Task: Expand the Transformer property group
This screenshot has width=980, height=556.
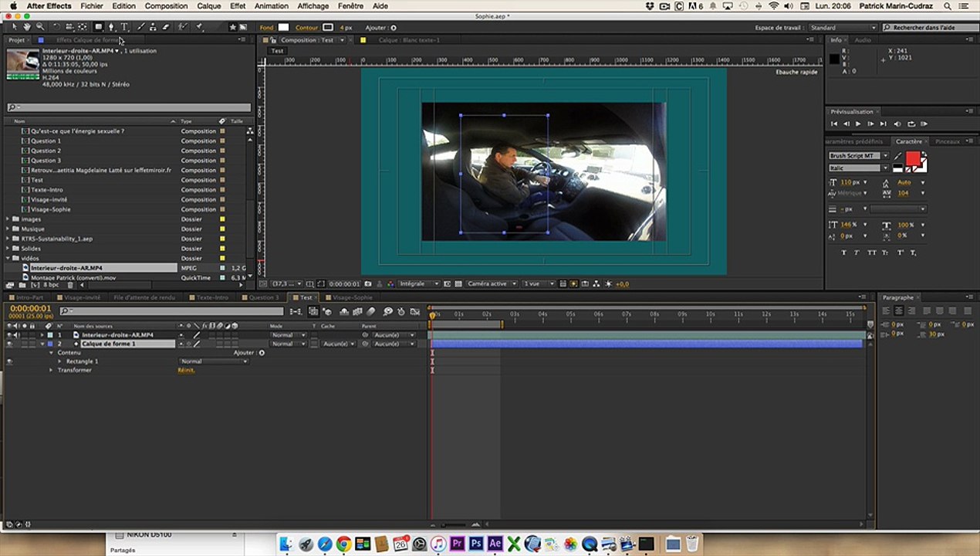Action: click(51, 371)
